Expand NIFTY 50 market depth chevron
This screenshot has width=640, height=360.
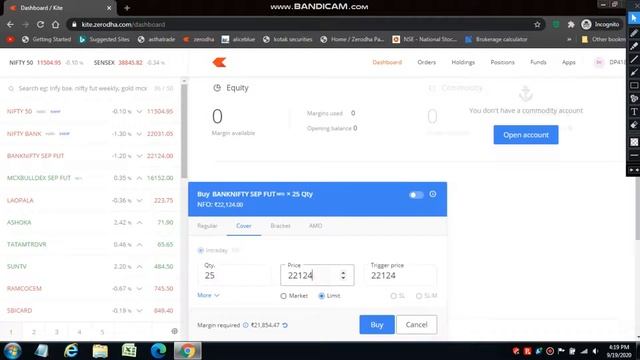click(139, 111)
